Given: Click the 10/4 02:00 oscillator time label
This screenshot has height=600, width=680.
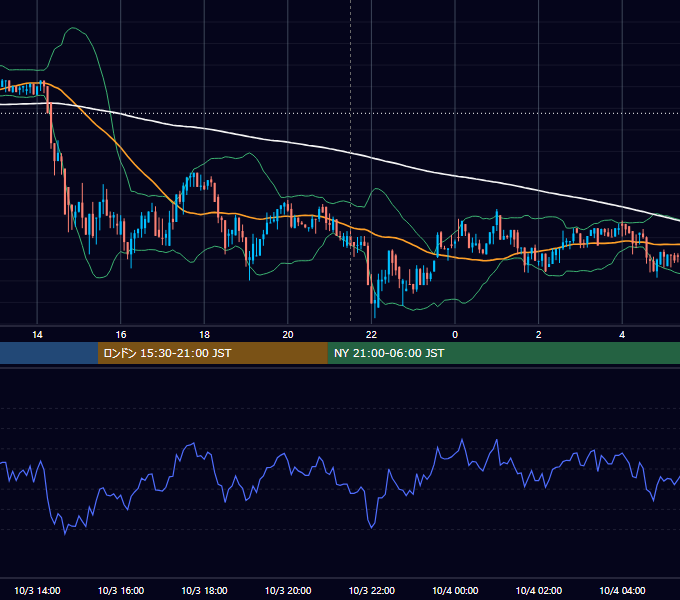Looking at the screenshot, I should pos(539,590).
